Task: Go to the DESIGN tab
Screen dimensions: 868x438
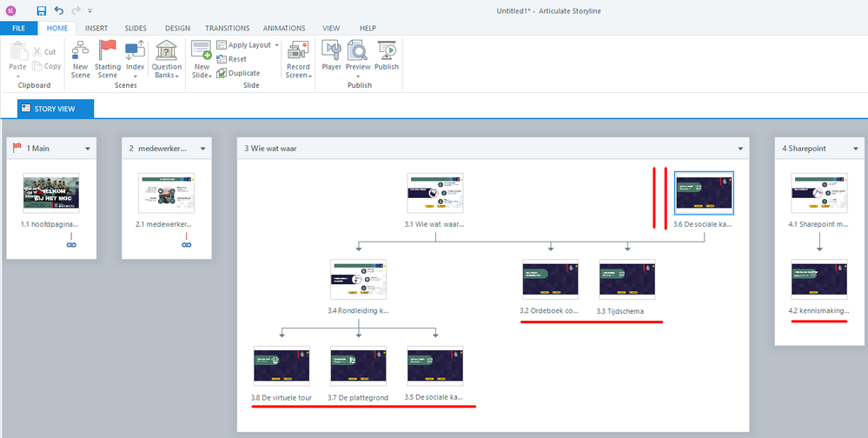Action: 177,28
